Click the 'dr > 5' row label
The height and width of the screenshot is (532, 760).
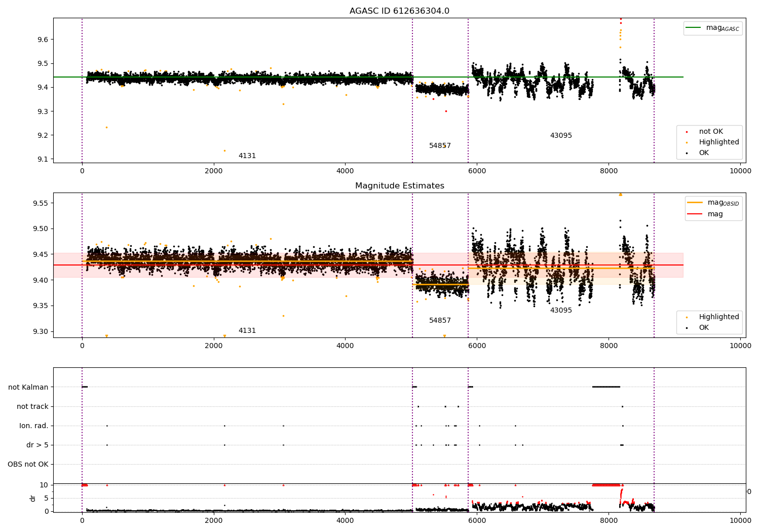tap(37, 445)
